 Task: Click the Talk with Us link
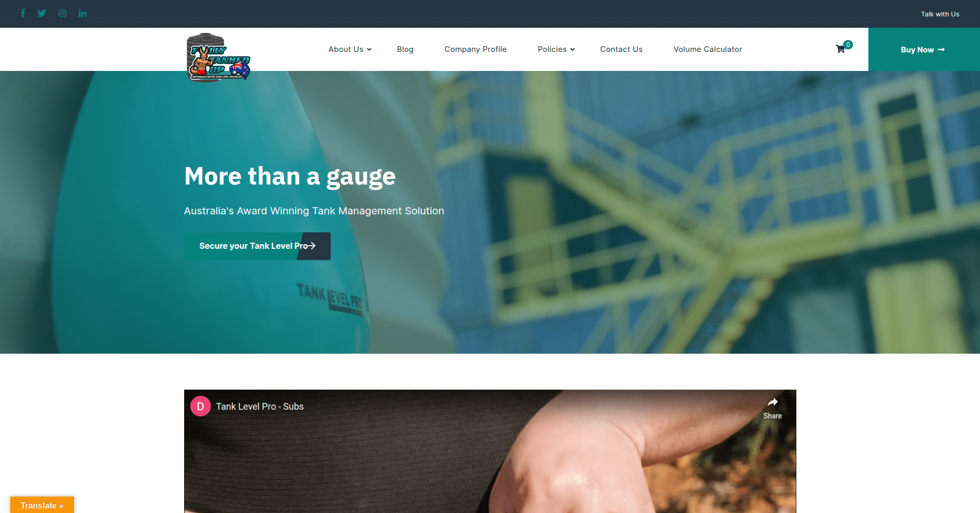(x=940, y=14)
